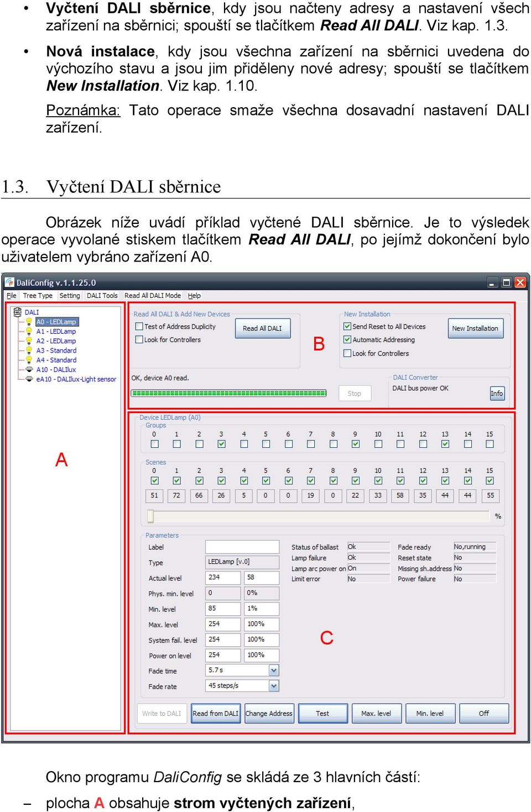Image resolution: width=531 pixels, height=812 pixels.
Task: Toggle Group 13 checkbox
Action: 445,444
